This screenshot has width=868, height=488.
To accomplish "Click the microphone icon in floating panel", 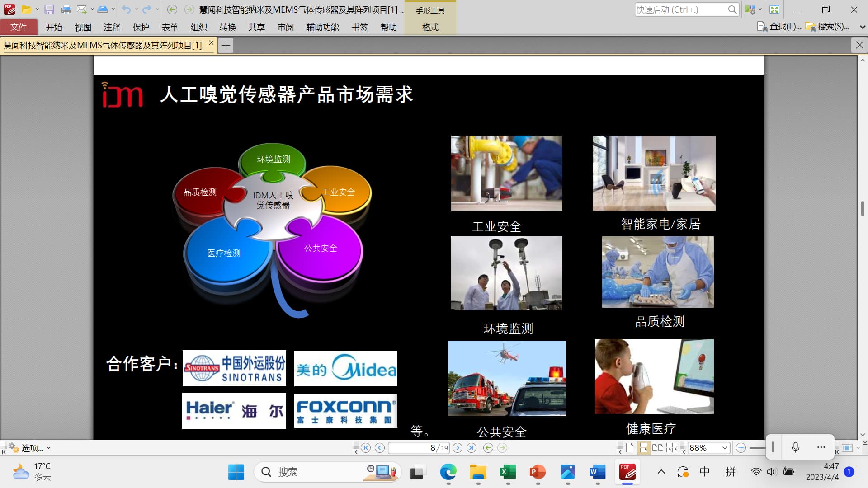I will 796,447.
